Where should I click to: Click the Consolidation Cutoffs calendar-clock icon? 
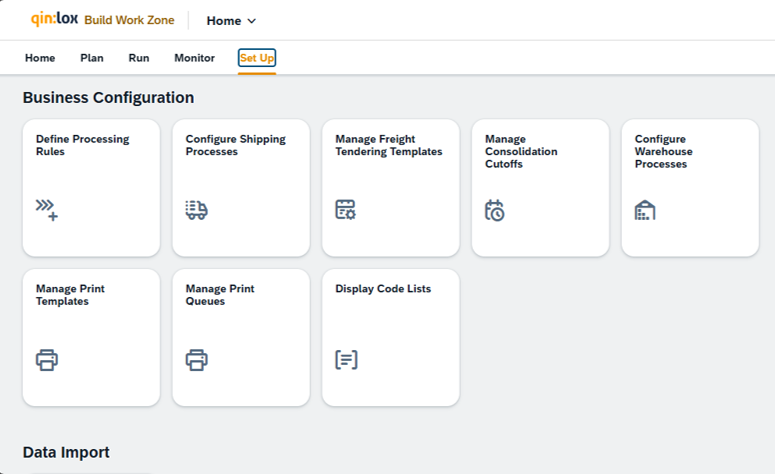494,210
